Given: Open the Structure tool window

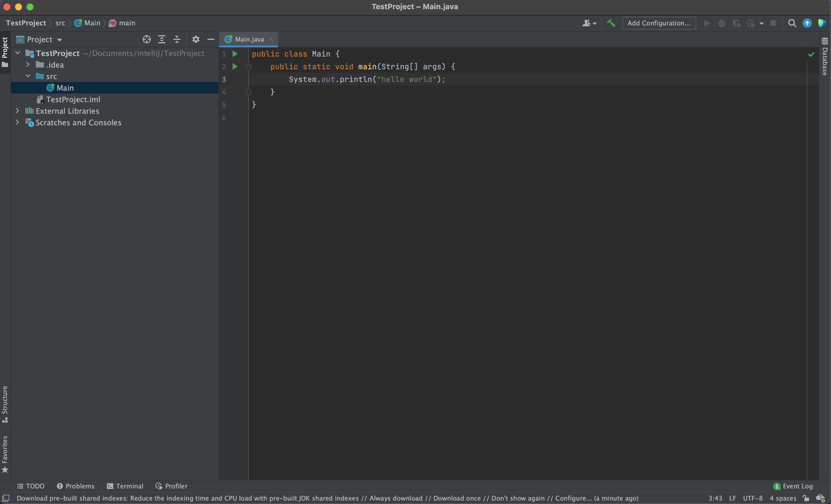Looking at the screenshot, I should pyautogui.click(x=5, y=404).
